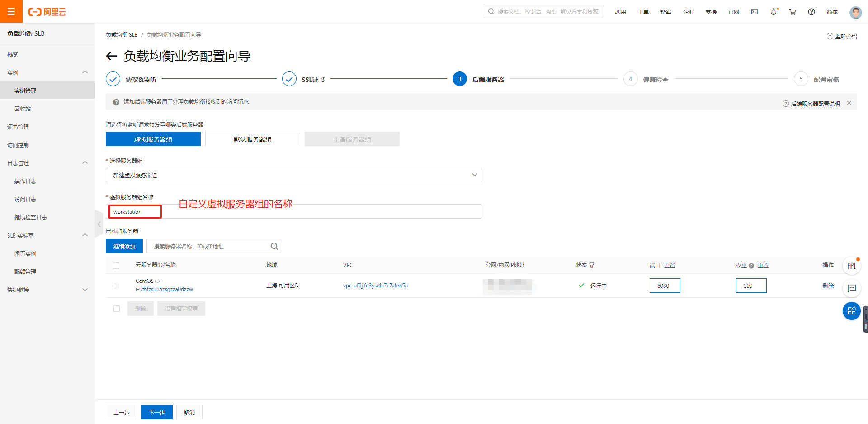Image resolution: width=868 pixels, height=424 pixels.
Task: Open the notifications bell
Action: [774, 12]
